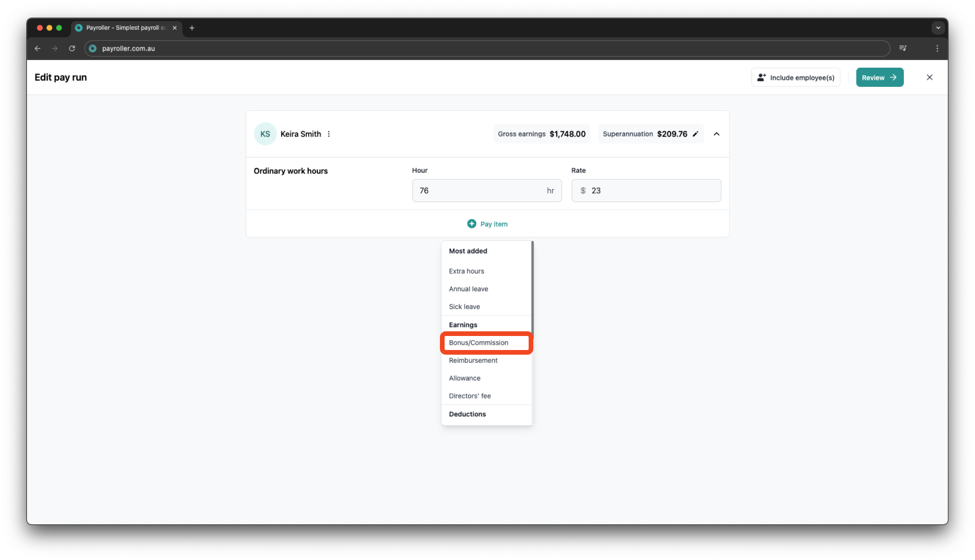Go back using the browser back arrow

[x=37, y=48]
